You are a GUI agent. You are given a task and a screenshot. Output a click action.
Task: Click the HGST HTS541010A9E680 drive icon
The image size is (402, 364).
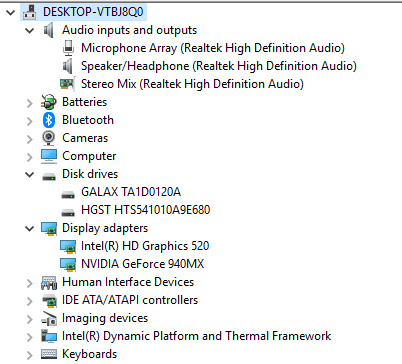(x=68, y=212)
